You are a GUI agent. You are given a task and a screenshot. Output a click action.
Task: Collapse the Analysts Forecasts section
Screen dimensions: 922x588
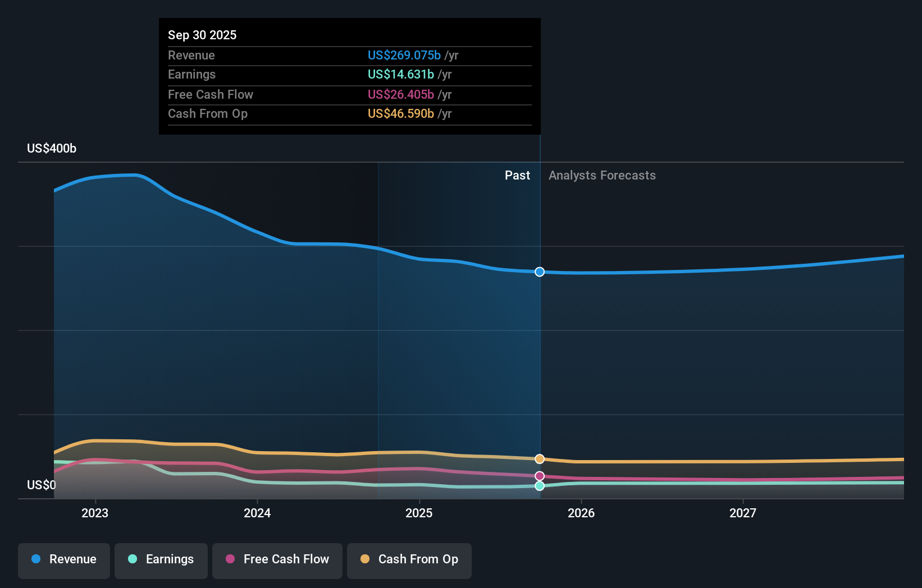coord(602,175)
